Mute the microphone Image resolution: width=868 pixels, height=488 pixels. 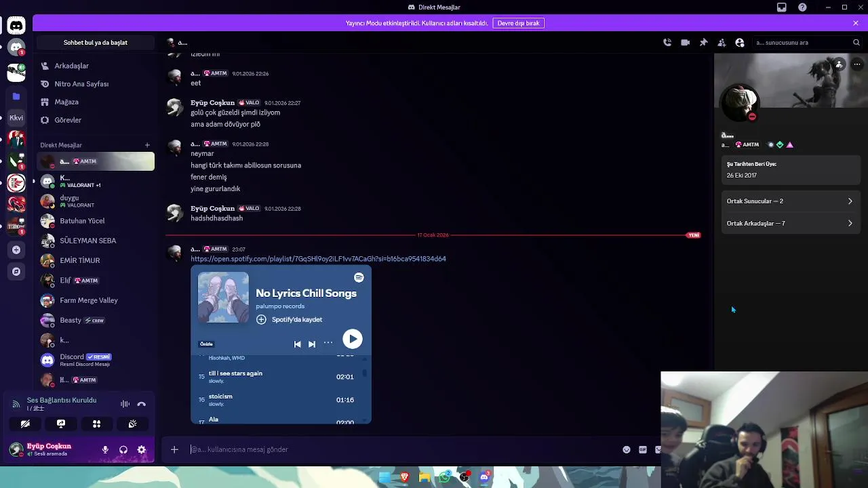tap(105, 449)
